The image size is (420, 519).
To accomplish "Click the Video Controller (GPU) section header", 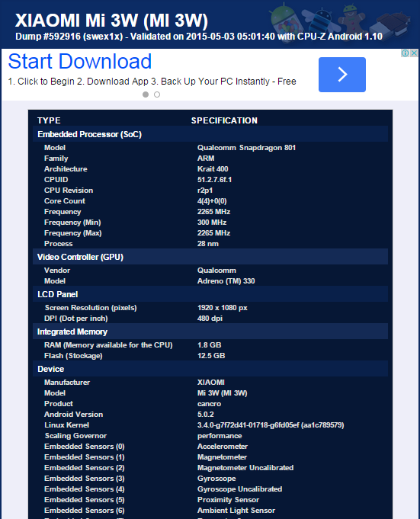I will coord(210,257).
